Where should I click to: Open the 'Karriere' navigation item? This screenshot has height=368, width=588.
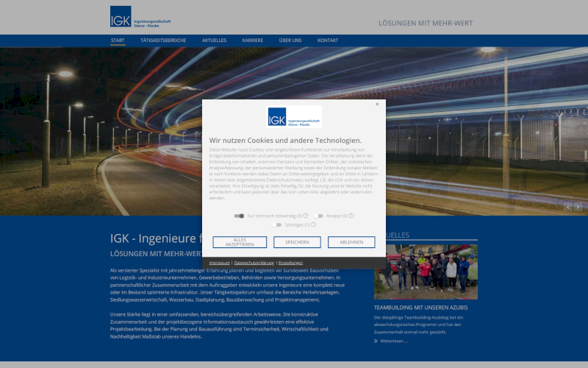click(252, 40)
